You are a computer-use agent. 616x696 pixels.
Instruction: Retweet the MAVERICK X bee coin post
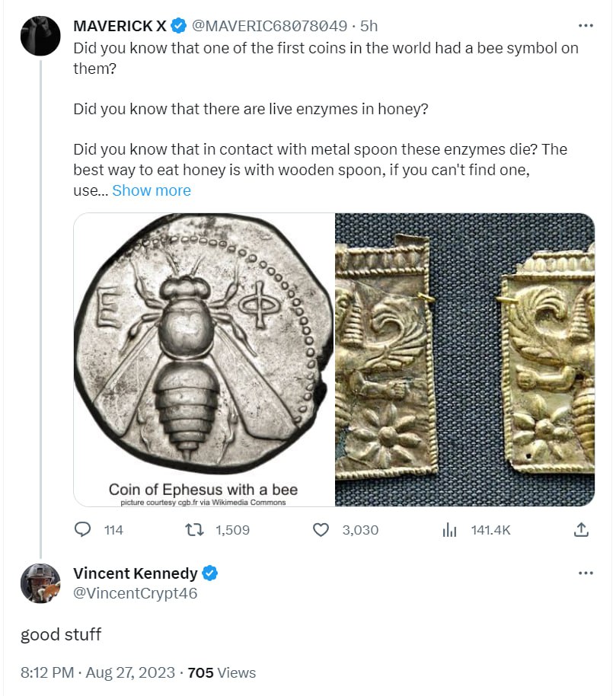pyautogui.click(x=196, y=529)
